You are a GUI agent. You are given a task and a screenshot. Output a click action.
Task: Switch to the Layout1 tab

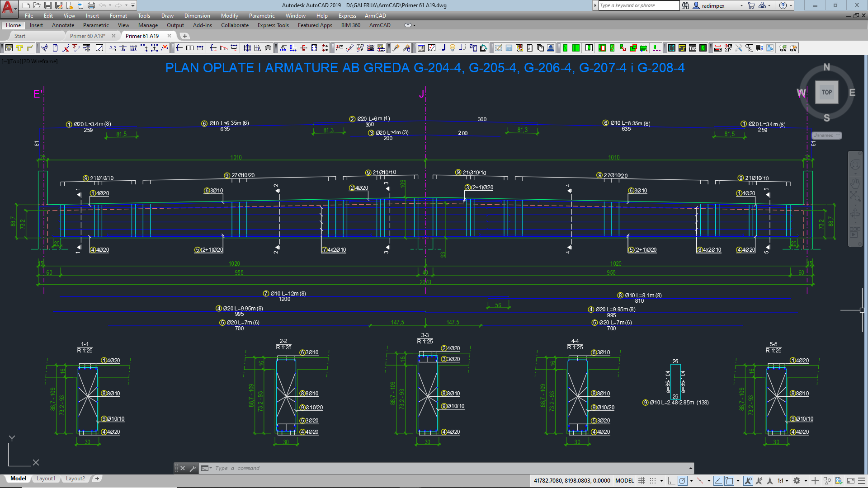pos(46,479)
